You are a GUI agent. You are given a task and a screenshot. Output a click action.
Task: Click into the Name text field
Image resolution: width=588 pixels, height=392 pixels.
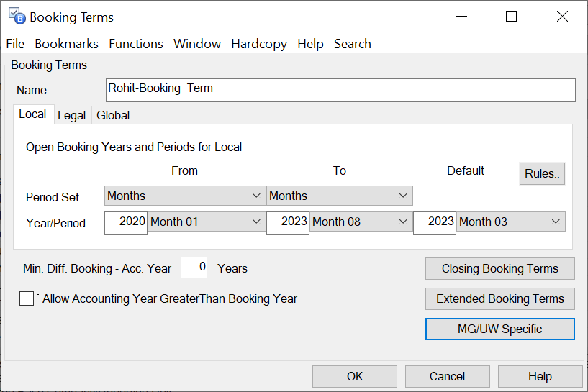point(340,90)
